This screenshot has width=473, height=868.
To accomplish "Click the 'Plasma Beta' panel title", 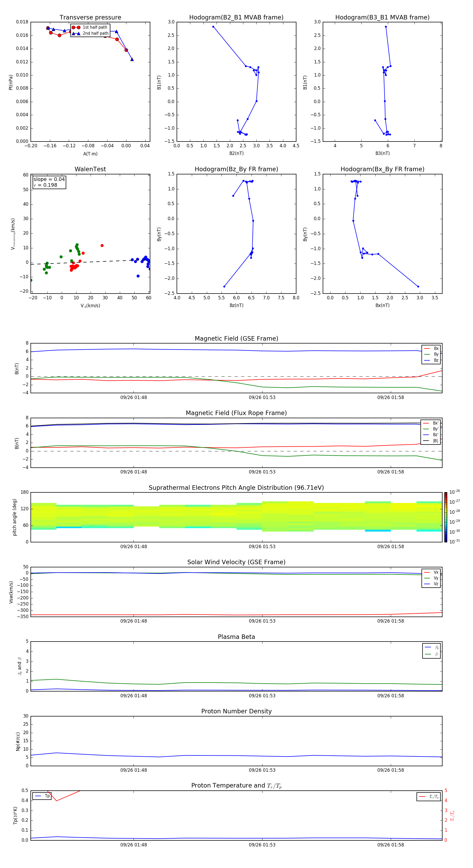I will point(236,637).
